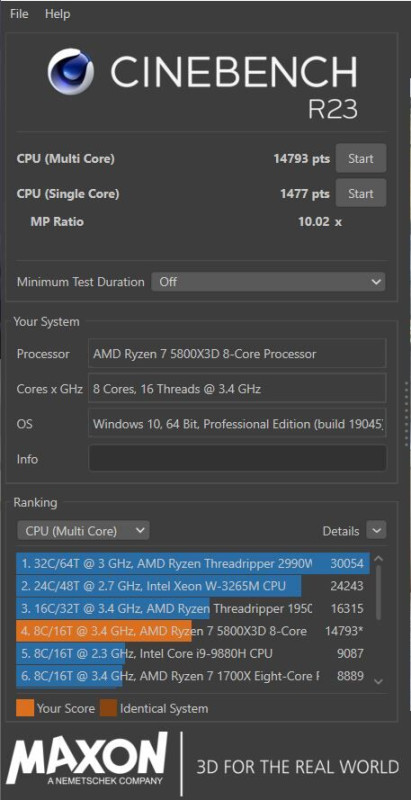Open the CPU (Multi Core) ranking dropdown

coord(84,531)
